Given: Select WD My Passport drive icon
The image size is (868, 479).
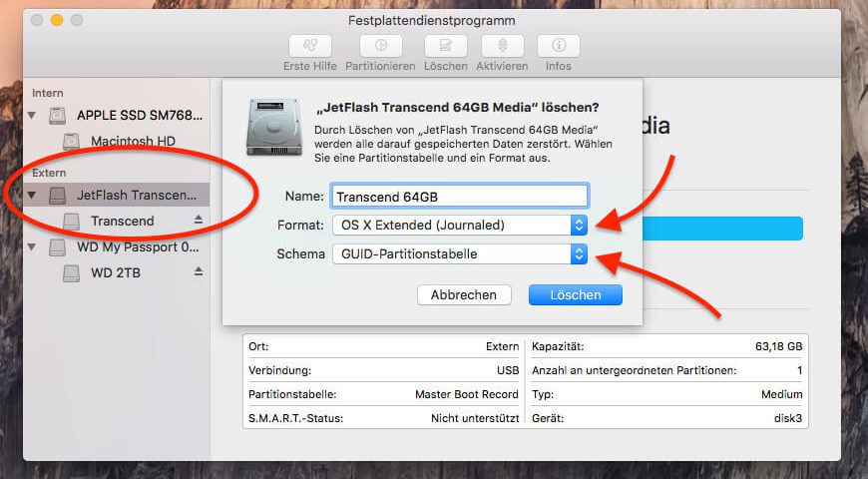Looking at the screenshot, I should click(57, 247).
